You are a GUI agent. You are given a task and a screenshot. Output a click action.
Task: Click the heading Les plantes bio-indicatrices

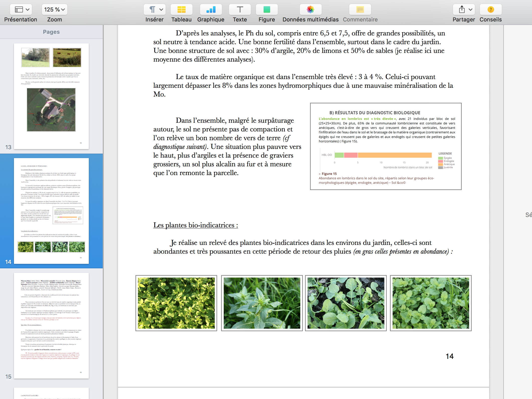(196, 225)
